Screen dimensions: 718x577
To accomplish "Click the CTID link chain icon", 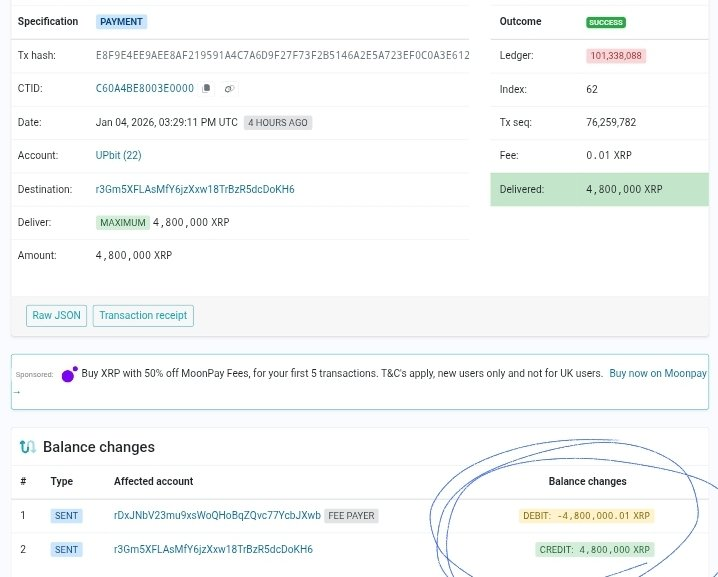I will coord(229,89).
